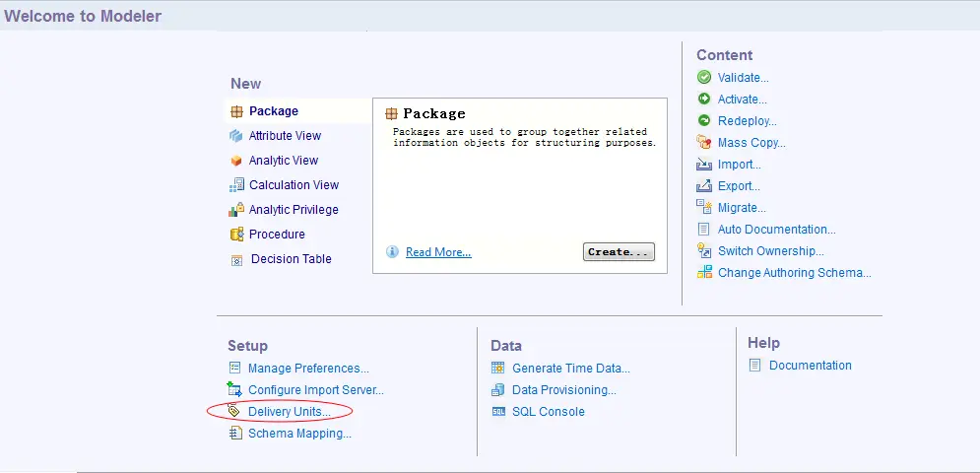
Task: Select Package in the New list
Action: (273, 111)
